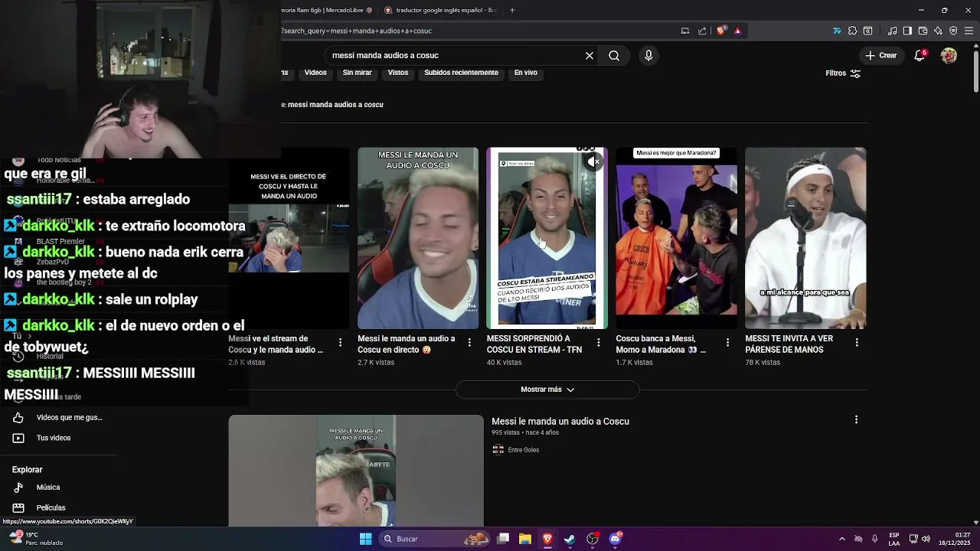Open options menu for 'Messi ve el stream' short
This screenshot has width=980, height=551.
(340, 342)
